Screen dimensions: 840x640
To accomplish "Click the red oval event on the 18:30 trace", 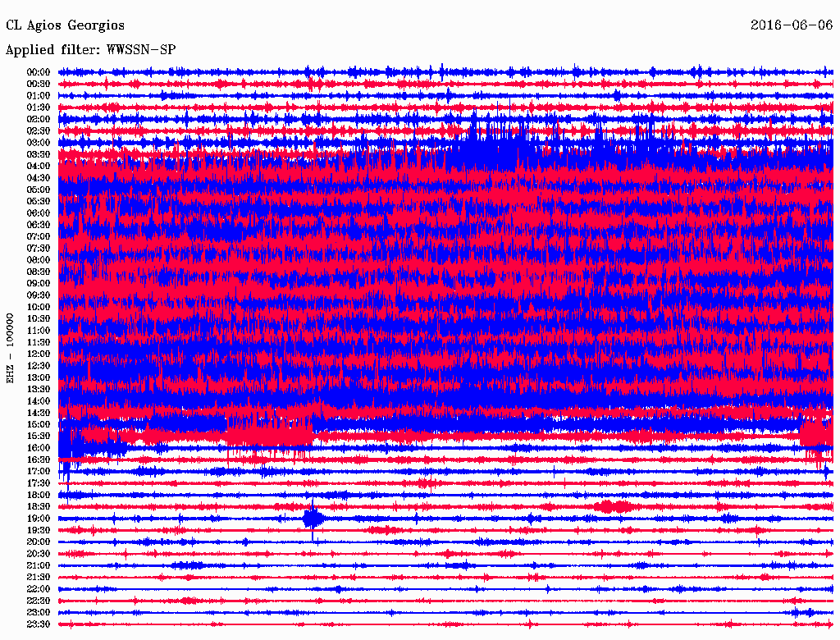I will click(614, 506).
